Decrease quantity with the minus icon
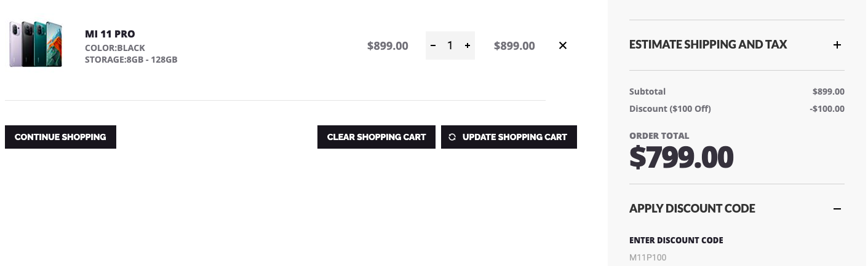The height and width of the screenshot is (266, 868). point(433,45)
